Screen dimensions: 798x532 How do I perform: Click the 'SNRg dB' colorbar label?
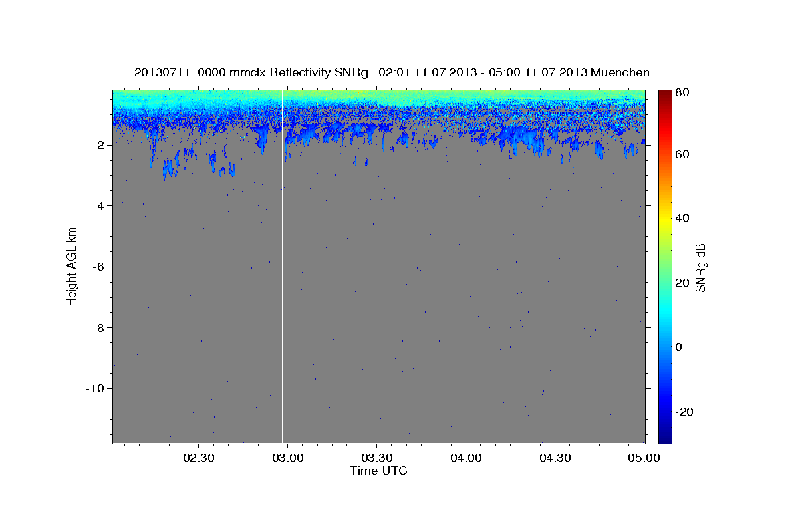[x=700, y=267]
